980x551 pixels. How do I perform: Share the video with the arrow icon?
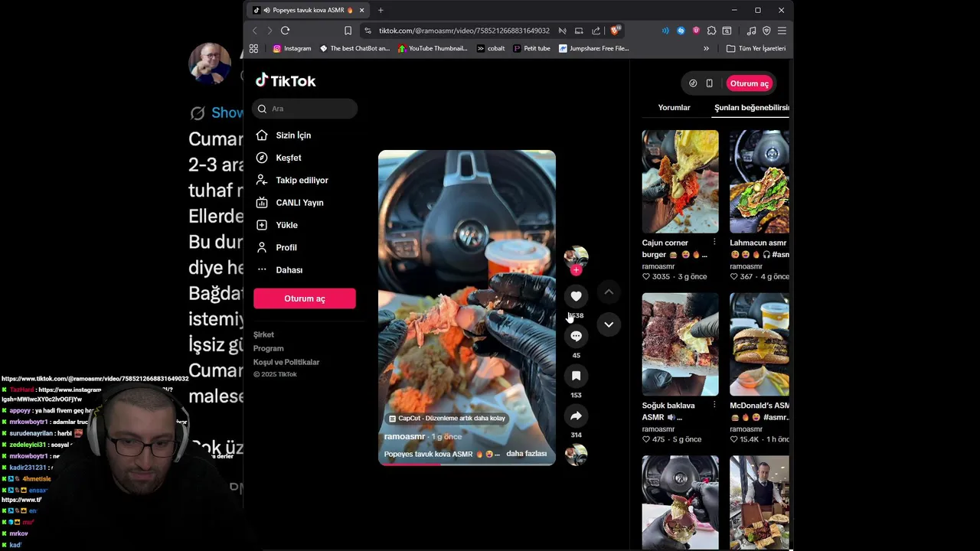pos(576,416)
